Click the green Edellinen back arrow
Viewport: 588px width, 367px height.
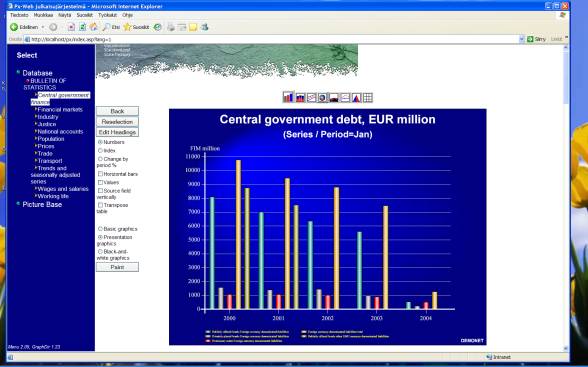(x=14, y=27)
